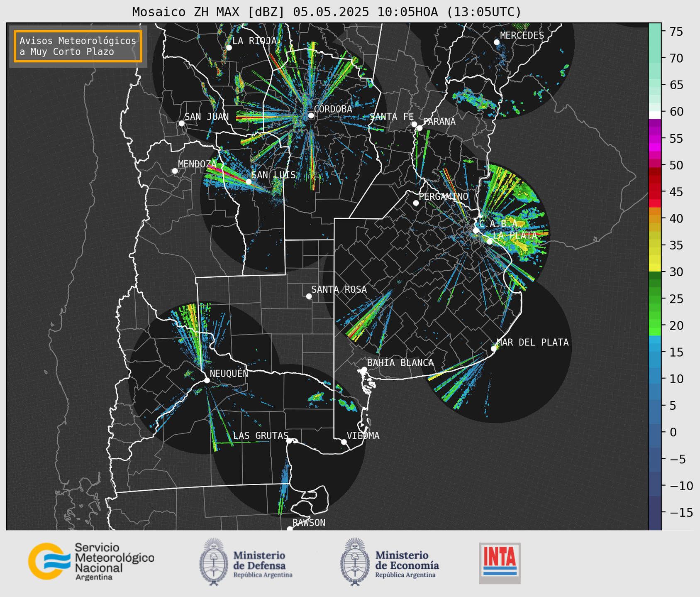
Task: Click the San Juan city dot
Action: click(181, 123)
